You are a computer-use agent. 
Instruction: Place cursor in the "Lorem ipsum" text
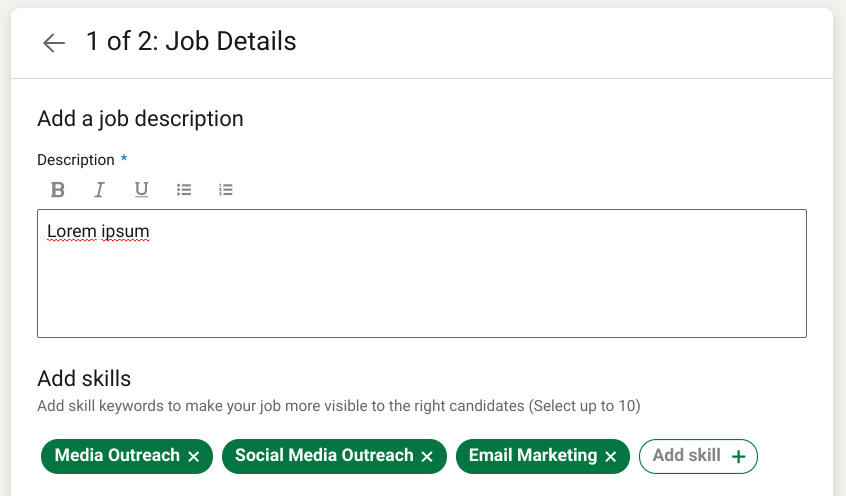98,232
